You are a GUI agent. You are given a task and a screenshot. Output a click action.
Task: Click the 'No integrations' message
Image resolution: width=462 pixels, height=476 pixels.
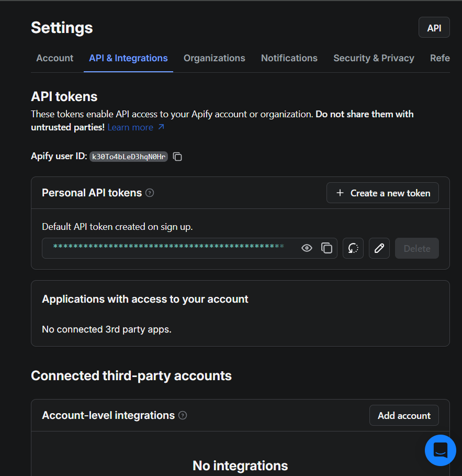click(x=240, y=466)
